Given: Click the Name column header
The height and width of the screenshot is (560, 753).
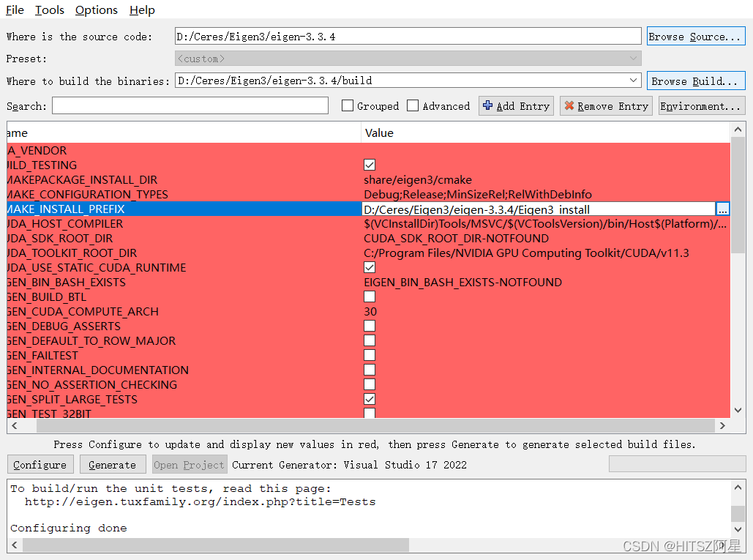Looking at the screenshot, I should coord(184,133).
